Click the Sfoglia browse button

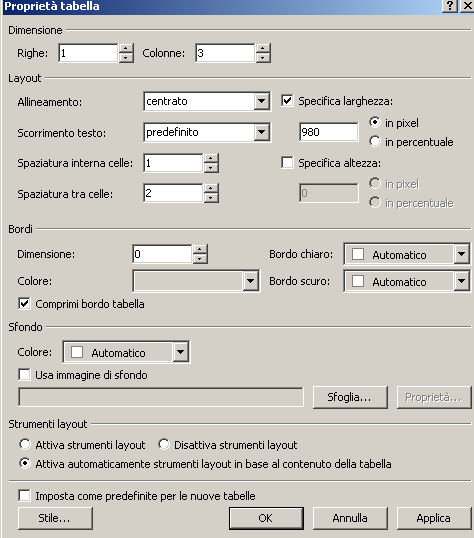tap(350, 397)
